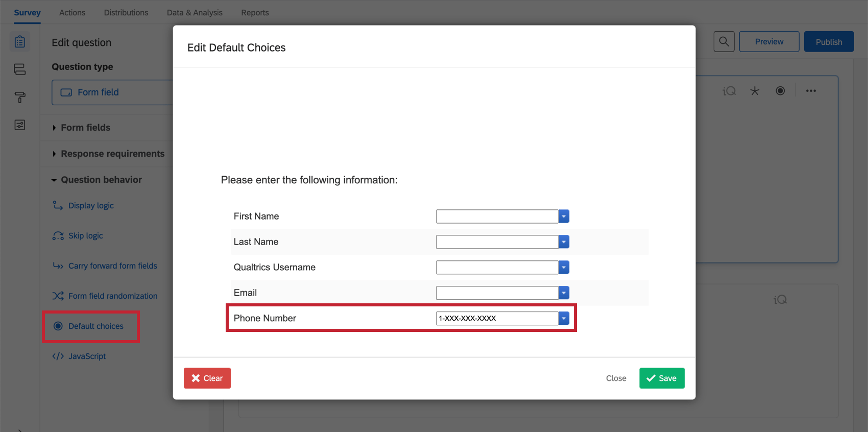Click the ExpertReview iQ icon
868x432 pixels.
729,91
